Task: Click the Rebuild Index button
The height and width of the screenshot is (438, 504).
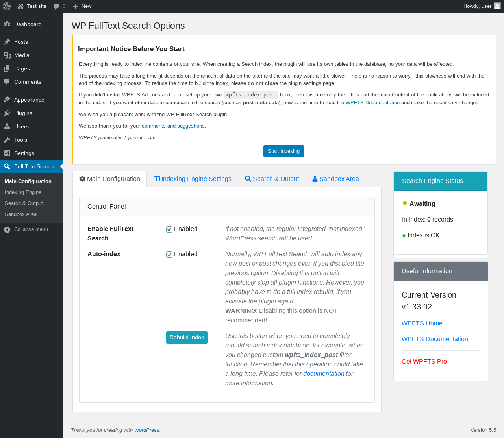Action: pos(187,338)
